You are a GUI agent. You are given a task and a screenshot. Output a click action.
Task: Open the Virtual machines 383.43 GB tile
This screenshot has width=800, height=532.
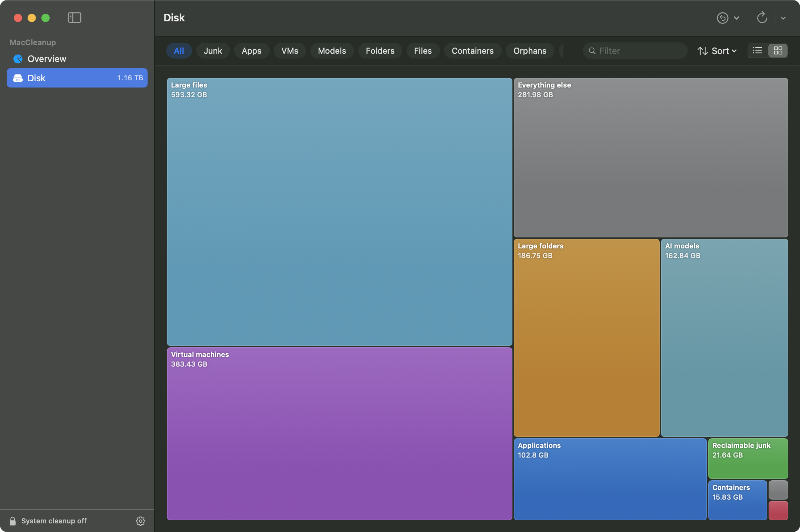coord(340,434)
